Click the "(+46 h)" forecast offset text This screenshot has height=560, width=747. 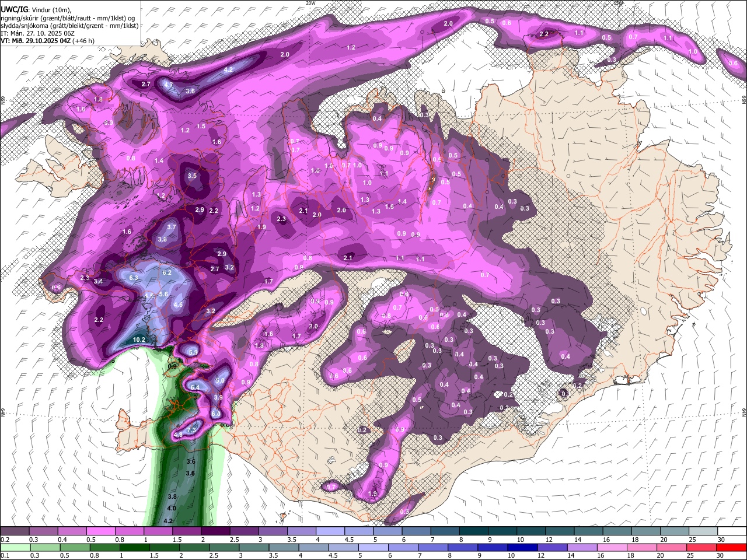click(x=85, y=41)
